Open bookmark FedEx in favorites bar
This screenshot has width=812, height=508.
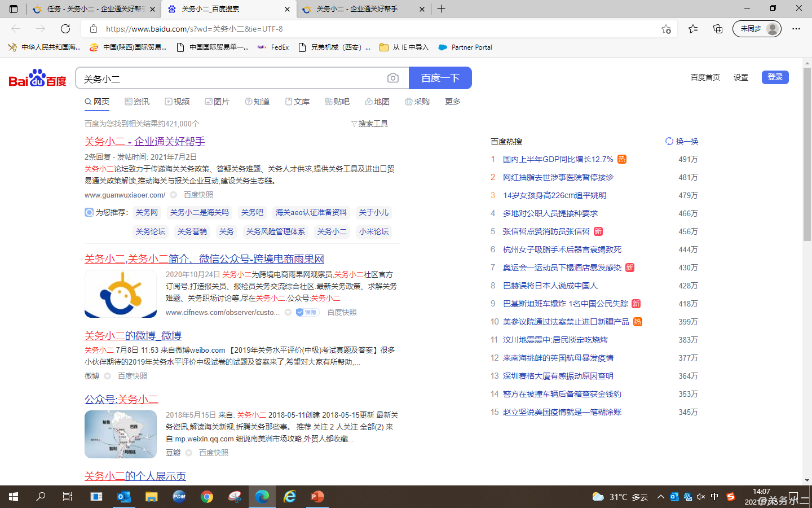(x=273, y=47)
